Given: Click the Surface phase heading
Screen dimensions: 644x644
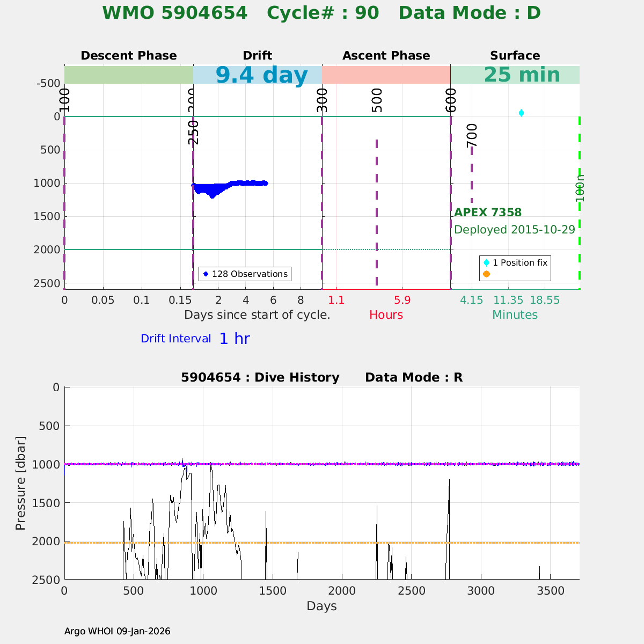Looking at the screenshot, I should (x=515, y=56).
